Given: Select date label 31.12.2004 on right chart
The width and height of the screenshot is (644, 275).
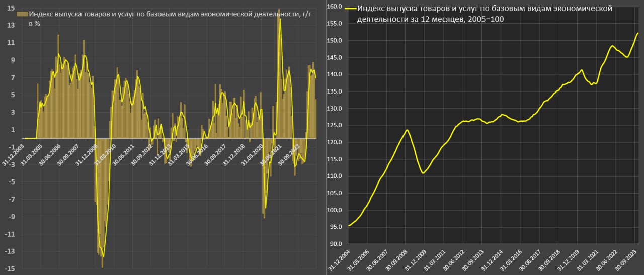Looking at the screenshot, I should (338, 261).
